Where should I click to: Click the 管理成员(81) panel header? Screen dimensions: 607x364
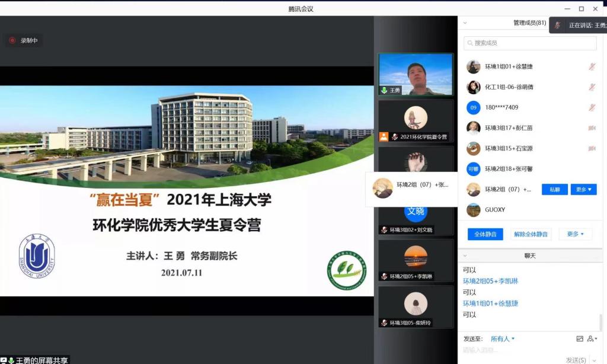[529, 23]
